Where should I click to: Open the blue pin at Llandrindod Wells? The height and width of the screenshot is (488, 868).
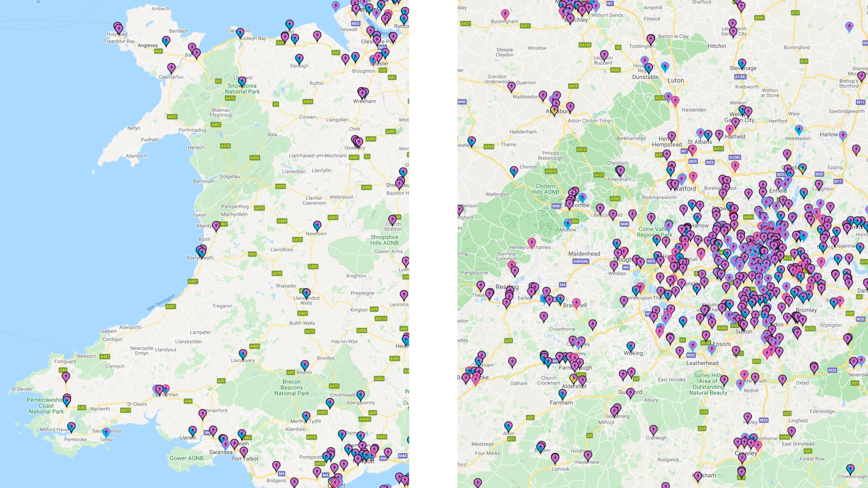(306, 293)
